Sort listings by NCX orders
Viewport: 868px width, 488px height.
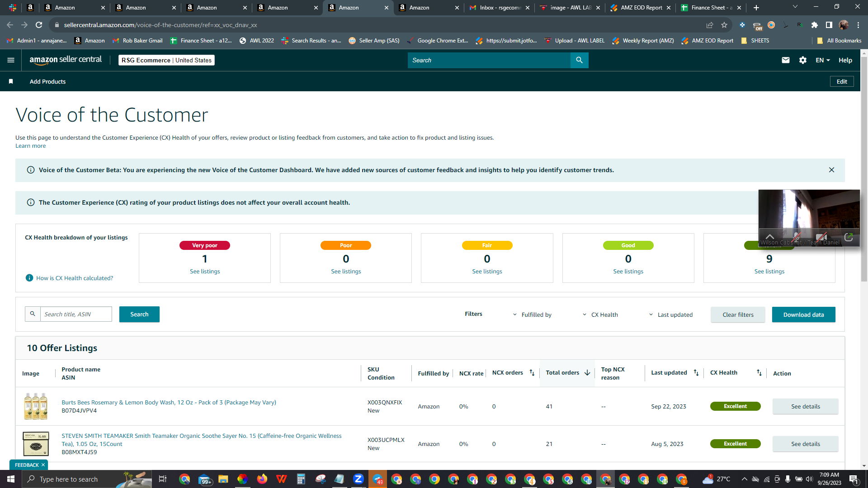click(x=532, y=373)
